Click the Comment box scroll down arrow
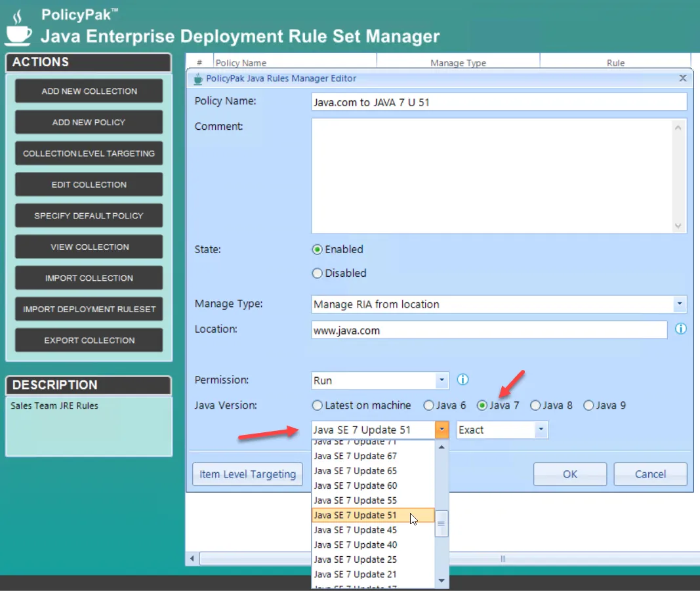Image resolution: width=700 pixels, height=591 pixels. 678,226
